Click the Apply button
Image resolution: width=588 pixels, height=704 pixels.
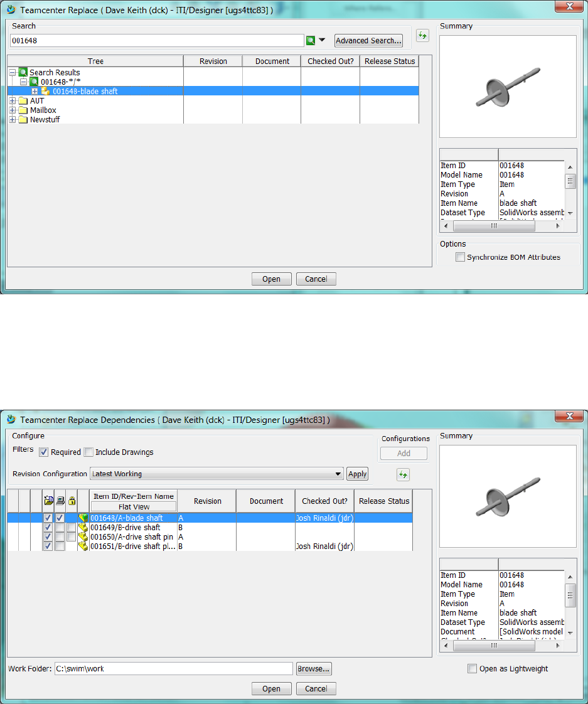(x=357, y=474)
